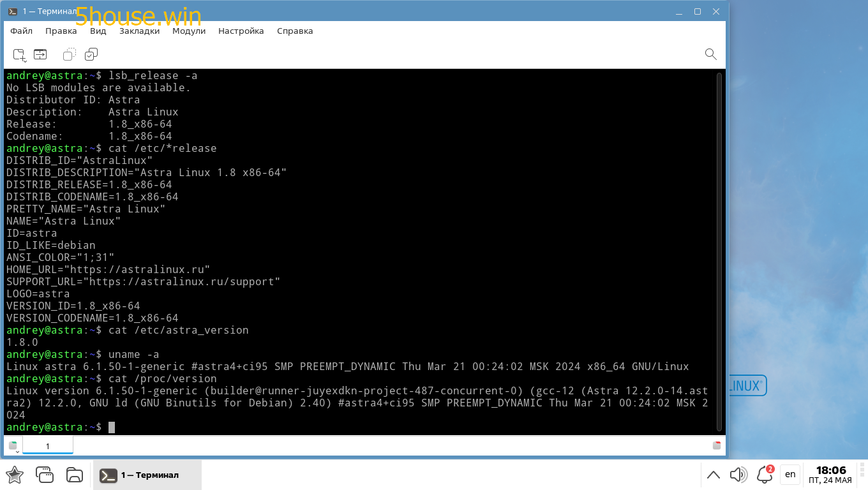Click the last prompt's cursor block
Image resolution: width=868 pixels, height=490 pixels.
pos(112,427)
